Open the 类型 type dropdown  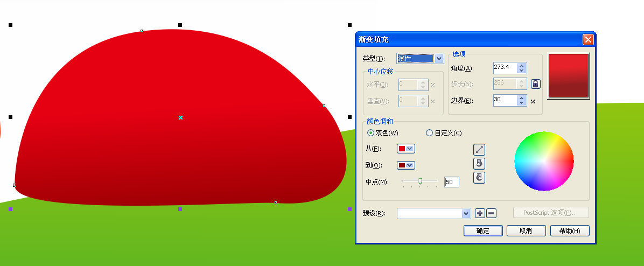tap(439, 59)
